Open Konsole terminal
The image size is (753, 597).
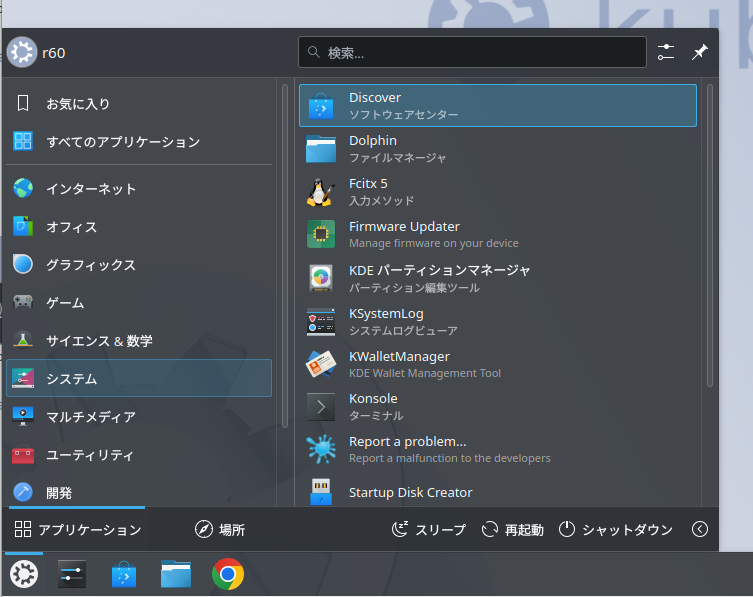(497, 406)
